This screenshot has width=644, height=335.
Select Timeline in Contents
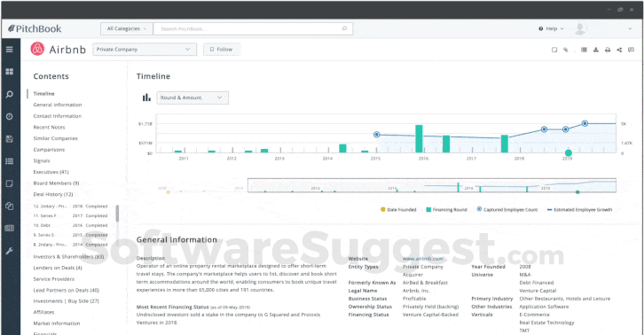coord(44,94)
